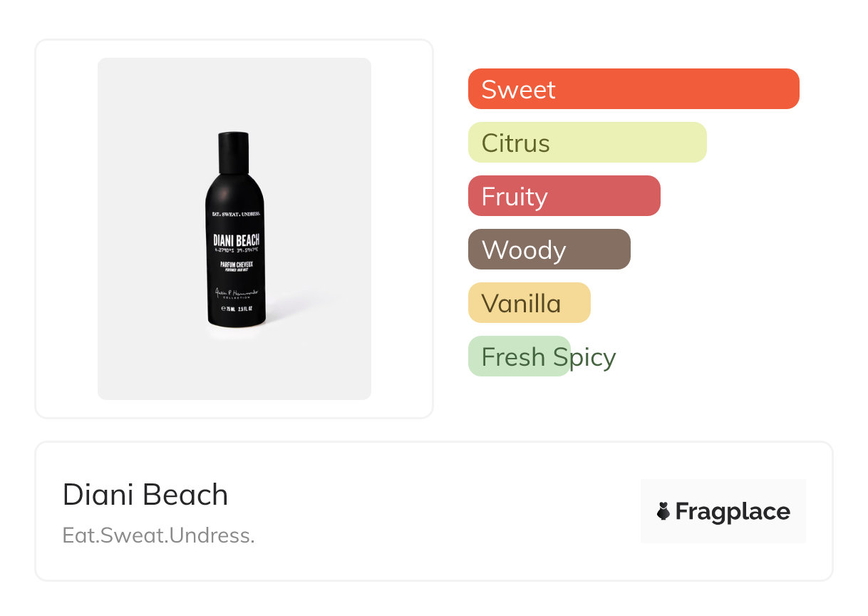
Task: Open the Eat.Sweat.Undress. brand link below title
Action: (158, 535)
